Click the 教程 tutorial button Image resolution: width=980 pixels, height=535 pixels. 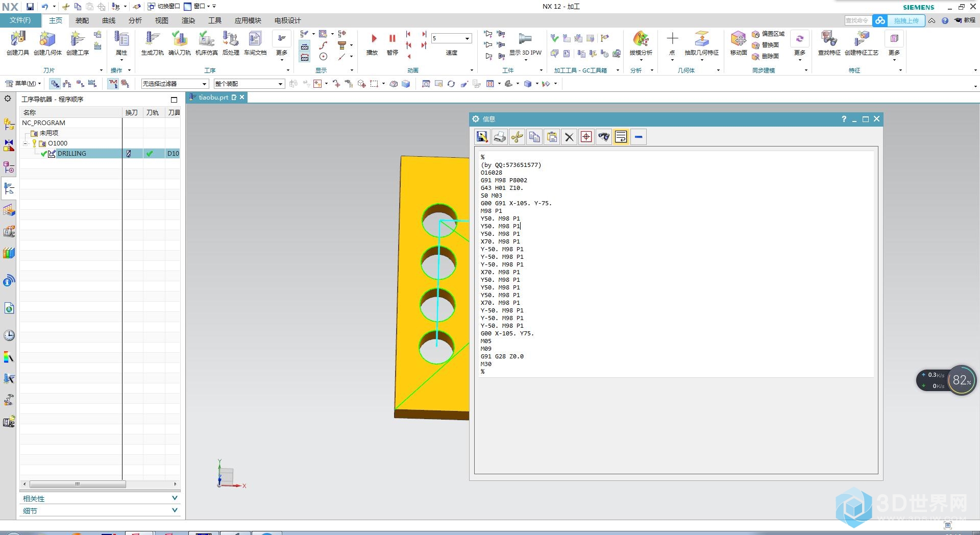point(965,20)
